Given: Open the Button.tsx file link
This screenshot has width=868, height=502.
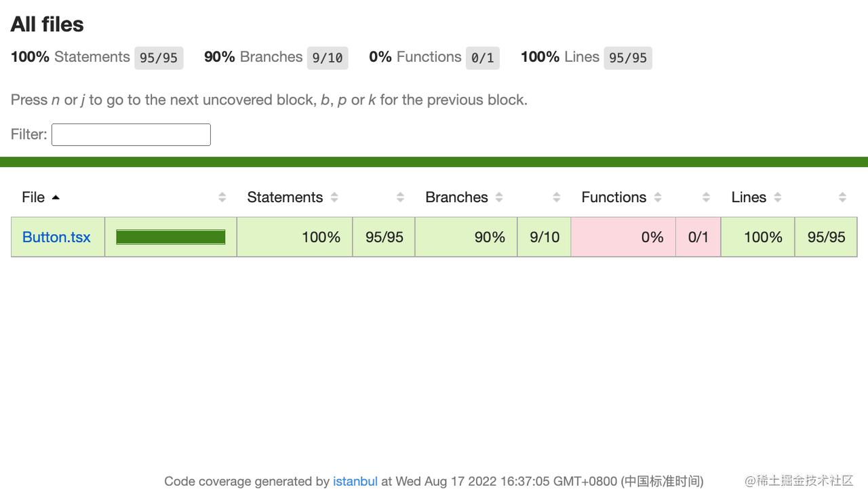Looking at the screenshot, I should 56,237.
